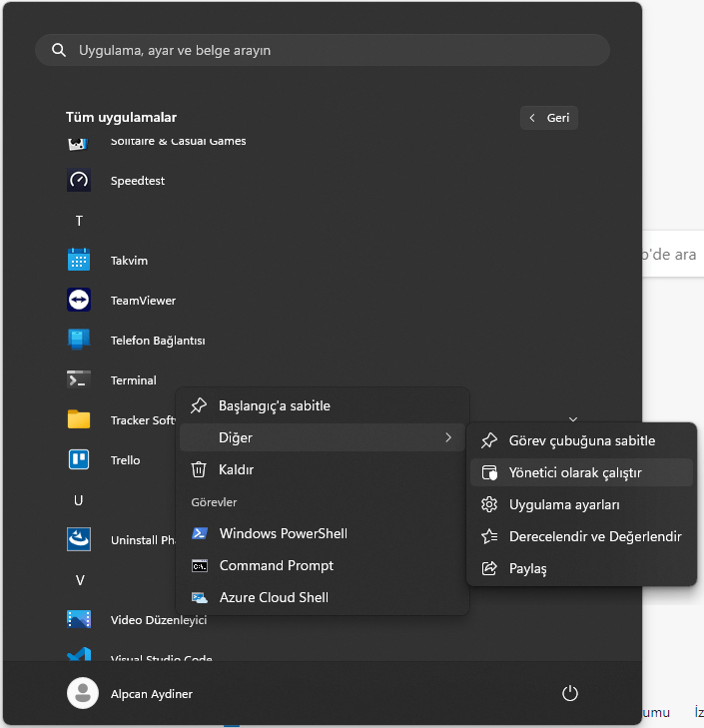
Task: Select Derecelendir ve Değerlendir
Action: [581, 536]
